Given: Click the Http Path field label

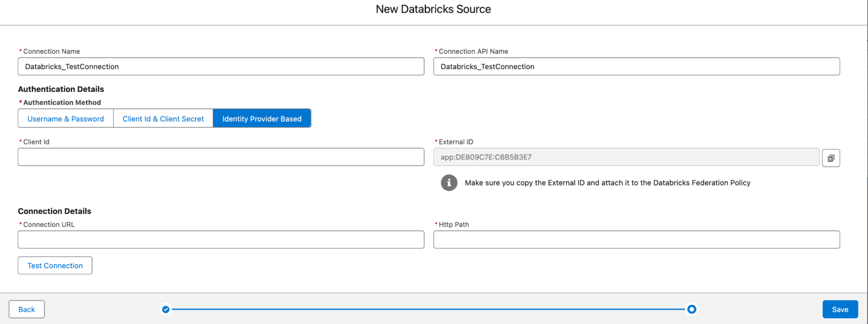Looking at the screenshot, I should tap(454, 224).
